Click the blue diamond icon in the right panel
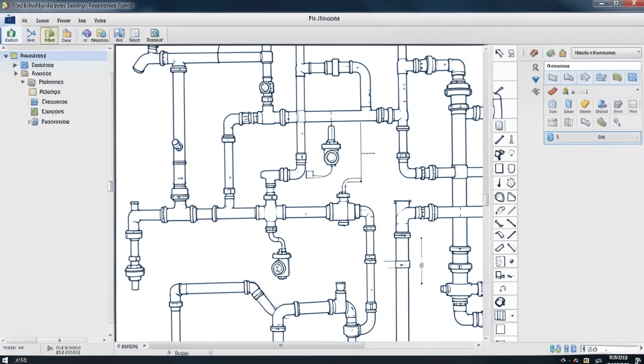Screen dimensions: 644x364 coord(536,79)
